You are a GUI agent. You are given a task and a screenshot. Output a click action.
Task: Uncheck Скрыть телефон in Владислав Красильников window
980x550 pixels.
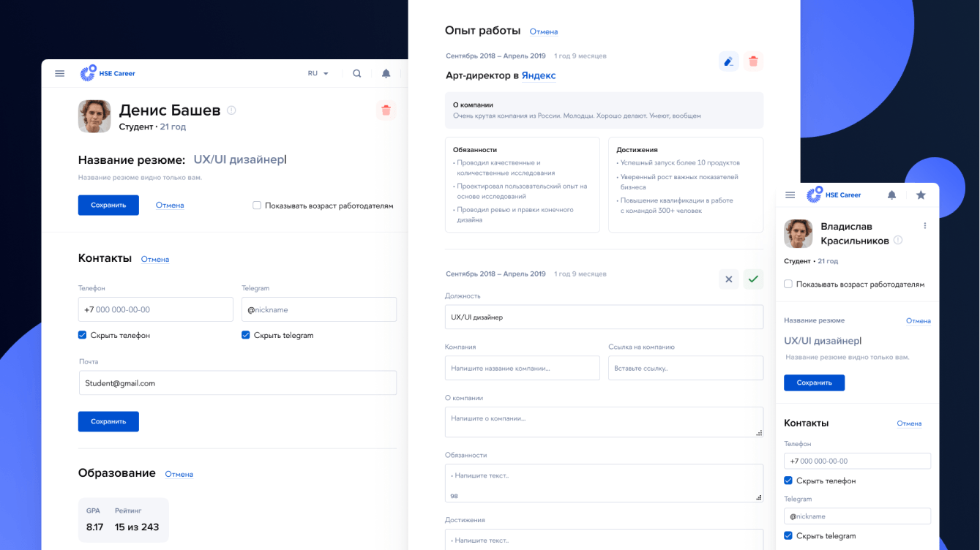click(x=788, y=481)
